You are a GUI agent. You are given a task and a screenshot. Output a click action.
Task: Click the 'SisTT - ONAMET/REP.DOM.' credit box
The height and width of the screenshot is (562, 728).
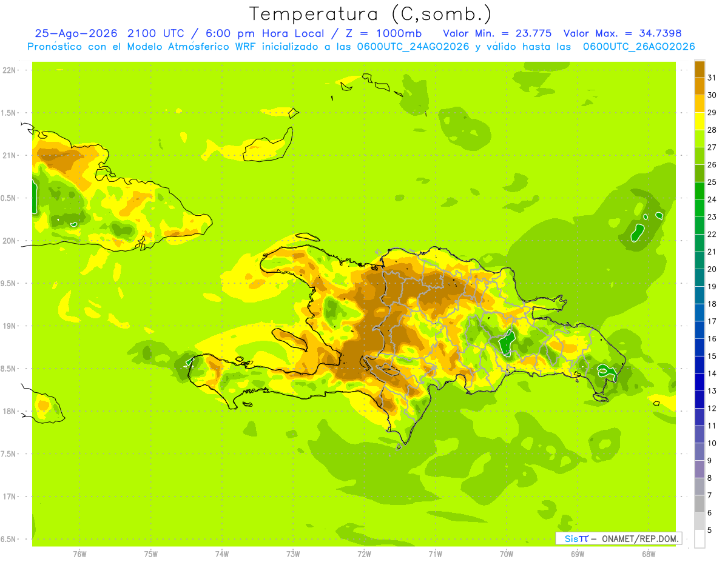[619, 538]
